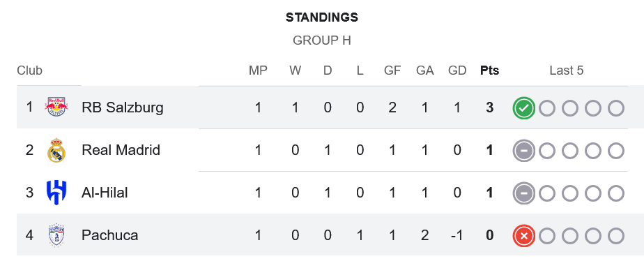Click the Pts column header

[489, 70]
